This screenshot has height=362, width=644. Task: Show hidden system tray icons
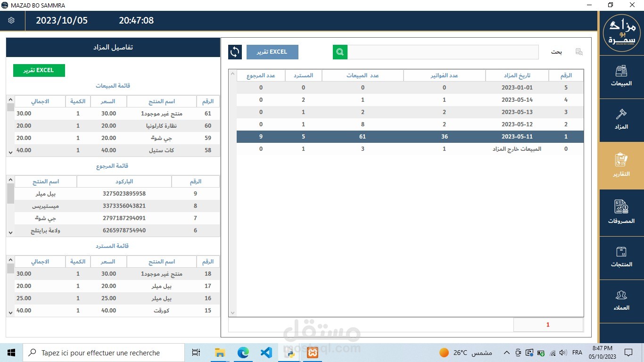click(x=507, y=353)
